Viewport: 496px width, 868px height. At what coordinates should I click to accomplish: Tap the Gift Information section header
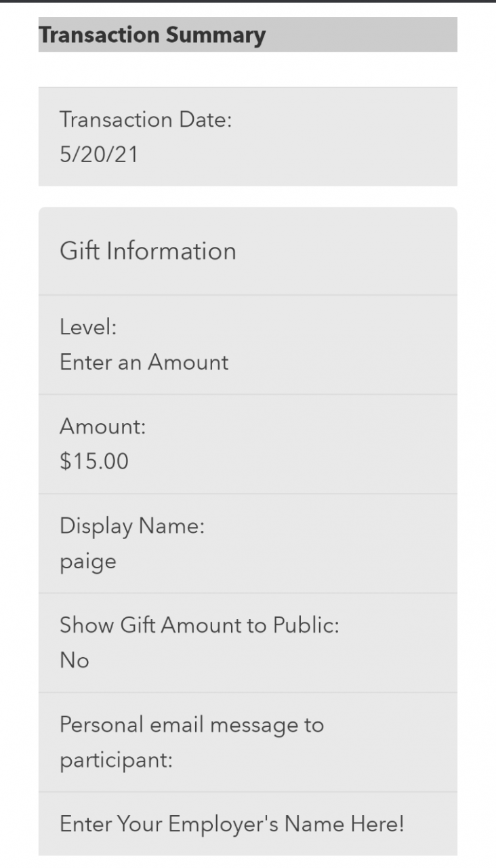click(148, 251)
